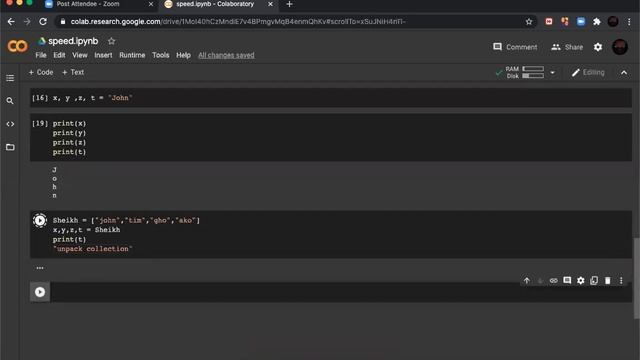This screenshot has width=640, height=360.
Task: Open the Insert menu
Action: tap(103, 55)
